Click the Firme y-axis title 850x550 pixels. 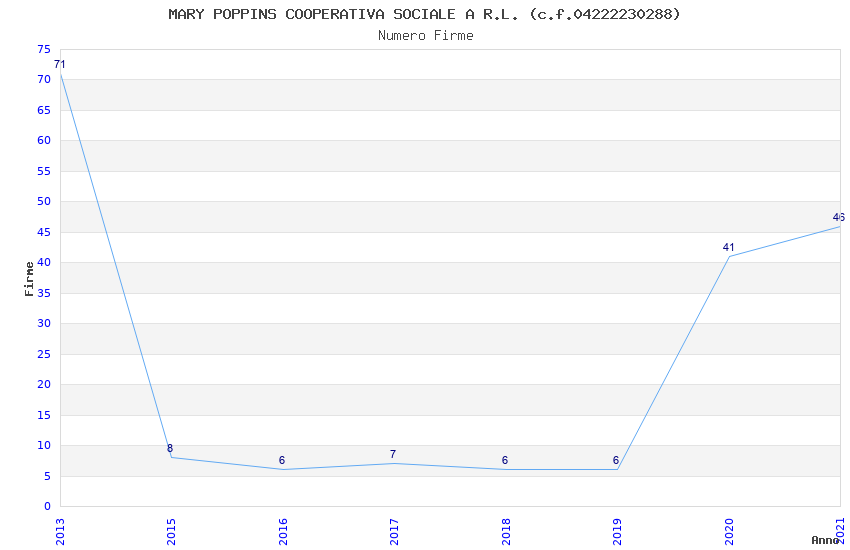(29, 279)
